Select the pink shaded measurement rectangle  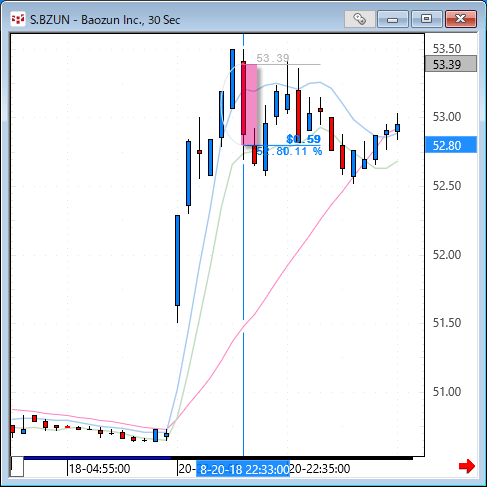coord(249,105)
